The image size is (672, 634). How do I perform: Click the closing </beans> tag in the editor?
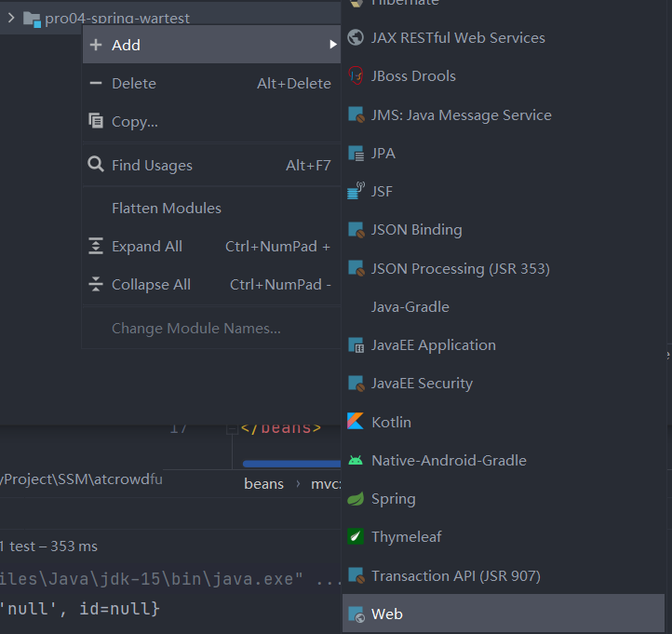pyautogui.click(x=281, y=428)
